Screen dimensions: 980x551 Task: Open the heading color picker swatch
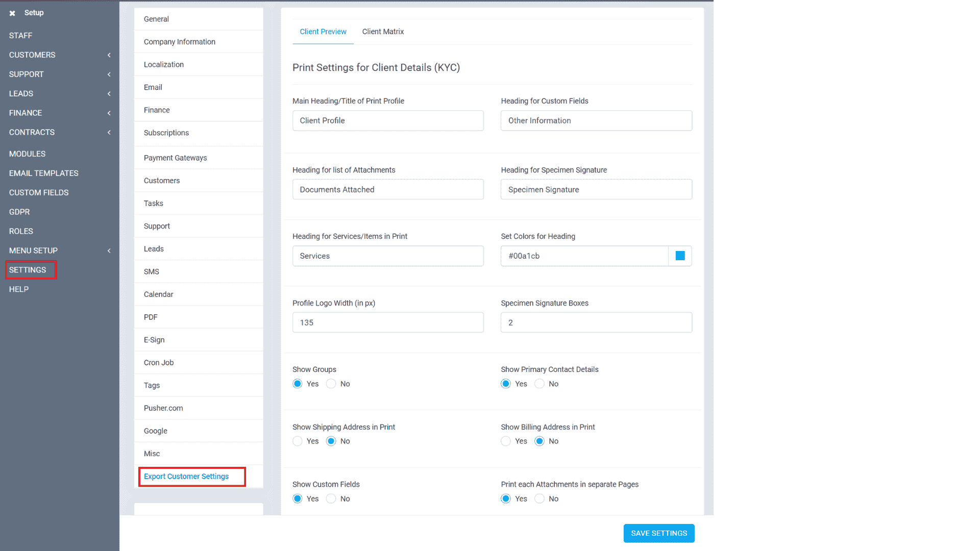coord(679,256)
